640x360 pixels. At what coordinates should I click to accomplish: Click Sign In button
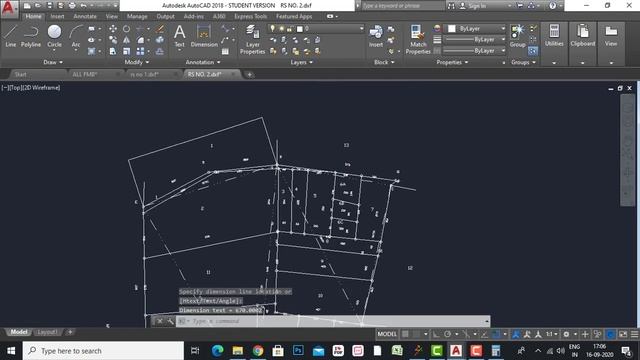point(473,6)
